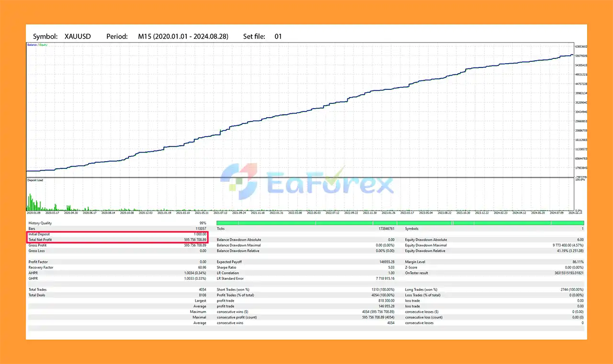Click the Deposit Load chart label
Screen dimensions: 613x364
[x=35, y=180]
